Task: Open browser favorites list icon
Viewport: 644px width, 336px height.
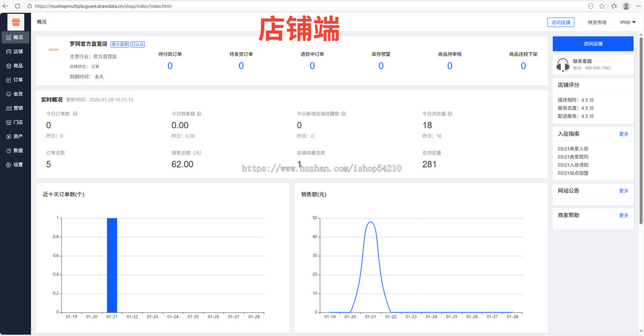Action: [x=614, y=6]
